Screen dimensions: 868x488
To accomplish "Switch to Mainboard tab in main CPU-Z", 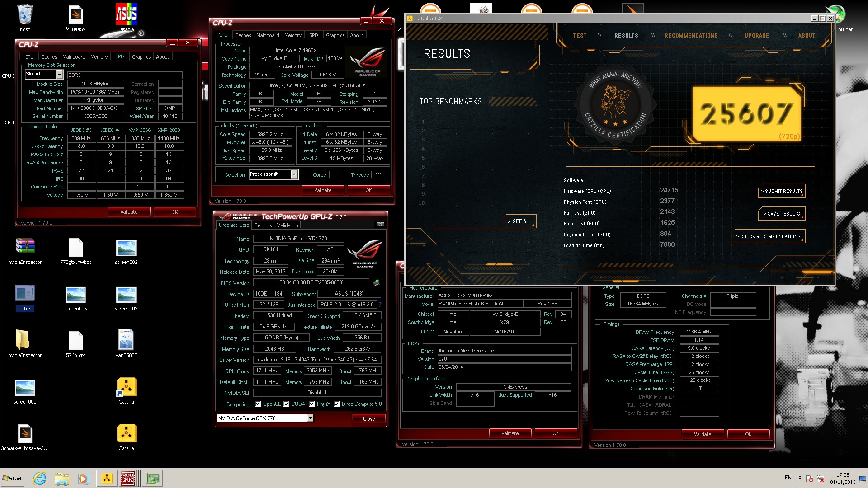I will tap(268, 35).
